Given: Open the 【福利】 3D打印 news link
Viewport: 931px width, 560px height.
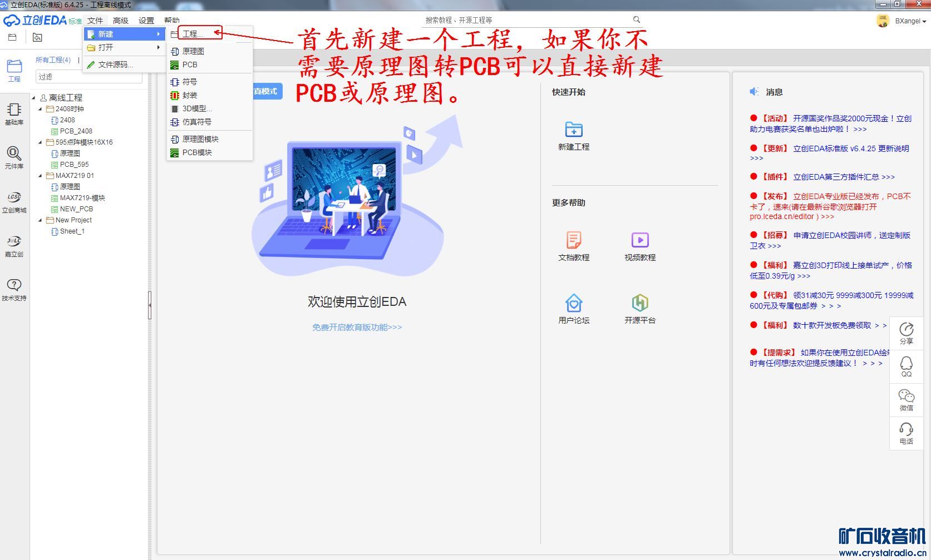Looking at the screenshot, I should tap(831, 270).
